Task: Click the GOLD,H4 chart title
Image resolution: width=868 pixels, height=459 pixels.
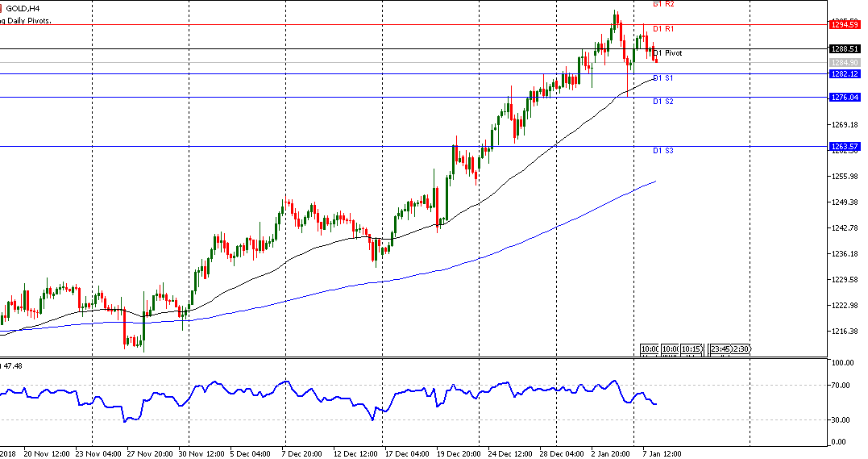Action: tap(23, 8)
